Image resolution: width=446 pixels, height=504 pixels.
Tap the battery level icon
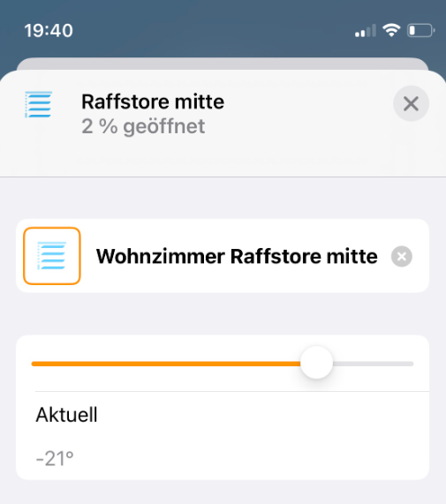tap(421, 31)
